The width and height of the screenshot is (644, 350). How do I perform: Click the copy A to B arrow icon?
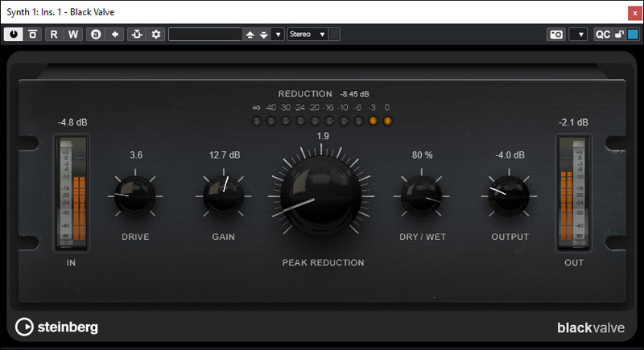click(115, 34)
